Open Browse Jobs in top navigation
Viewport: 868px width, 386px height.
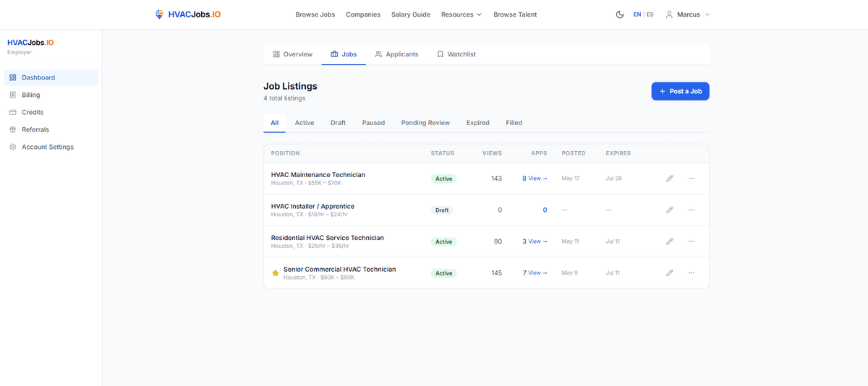pos(315,14)
